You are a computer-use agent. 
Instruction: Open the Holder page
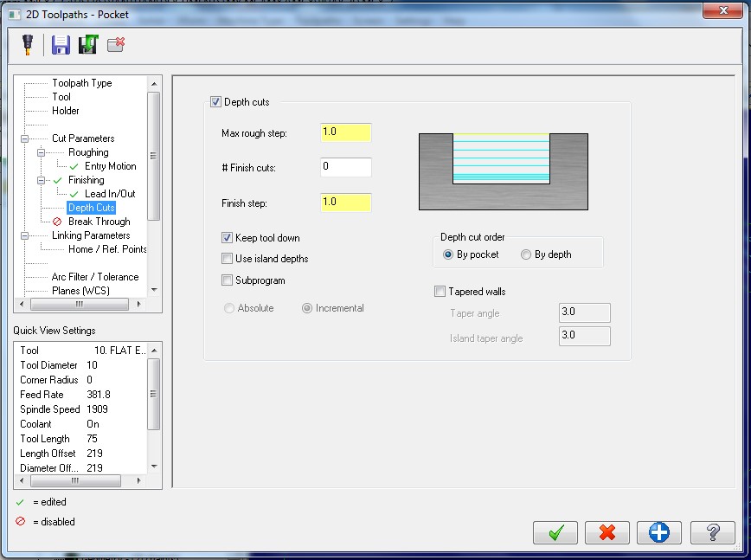pos(66,111)
